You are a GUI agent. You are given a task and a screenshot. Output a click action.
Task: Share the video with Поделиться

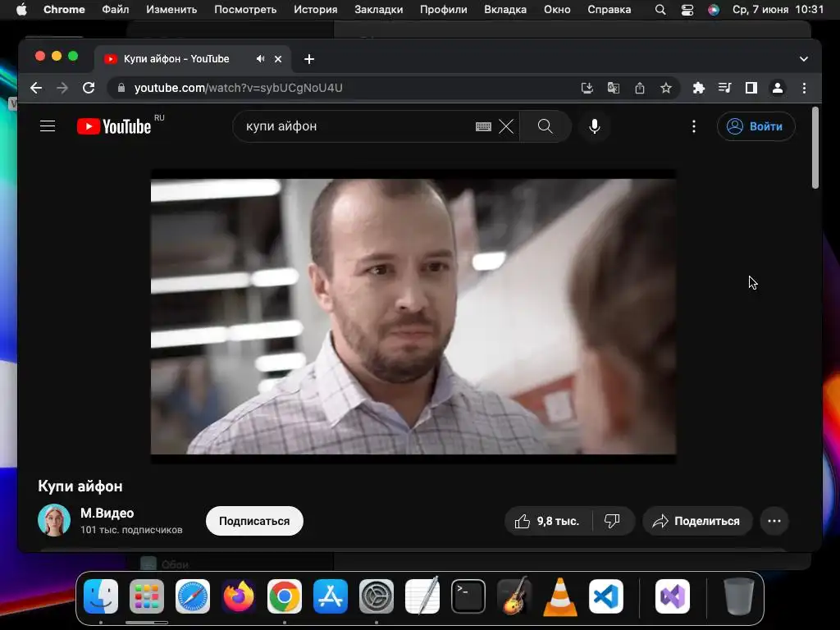pos(697,521)
